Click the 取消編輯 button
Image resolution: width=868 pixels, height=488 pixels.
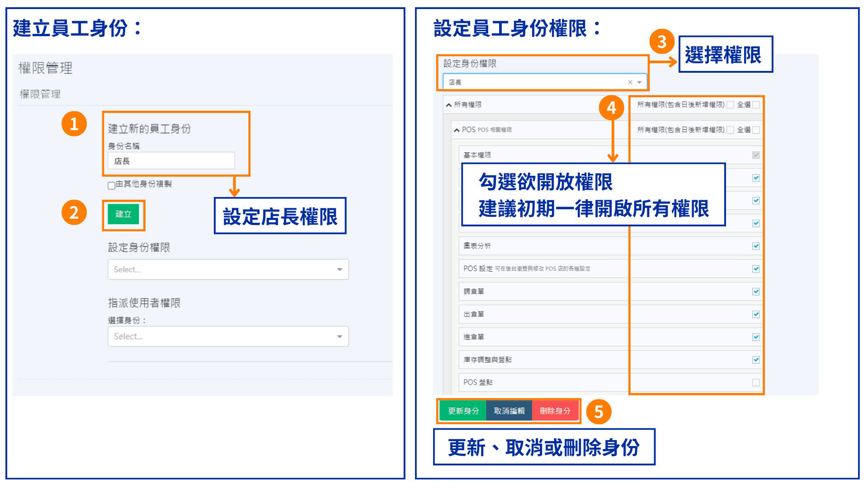[509, 411]
